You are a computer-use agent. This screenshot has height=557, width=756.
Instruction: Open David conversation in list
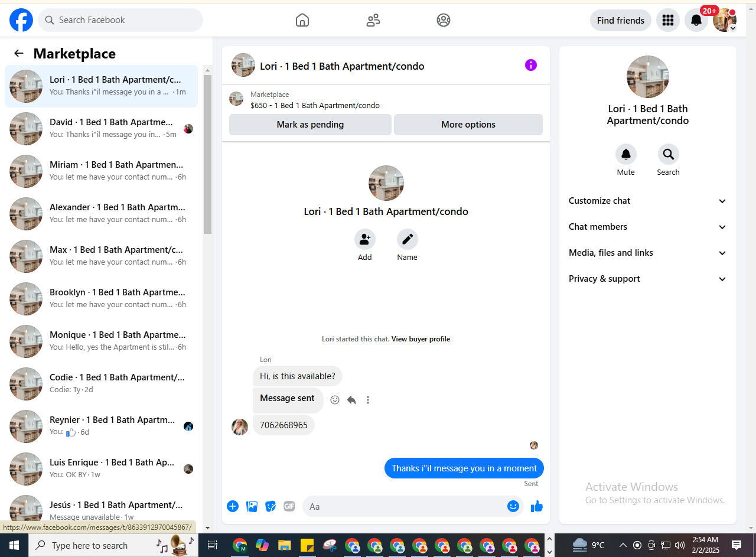[102, 128]
